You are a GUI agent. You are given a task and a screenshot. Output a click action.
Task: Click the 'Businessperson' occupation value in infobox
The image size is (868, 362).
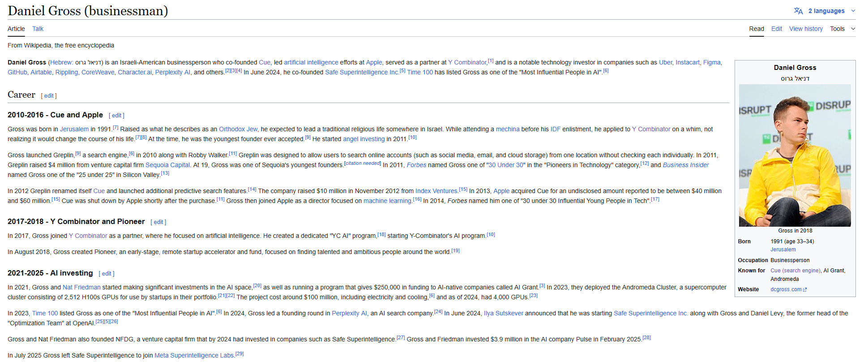click(790, 260)
